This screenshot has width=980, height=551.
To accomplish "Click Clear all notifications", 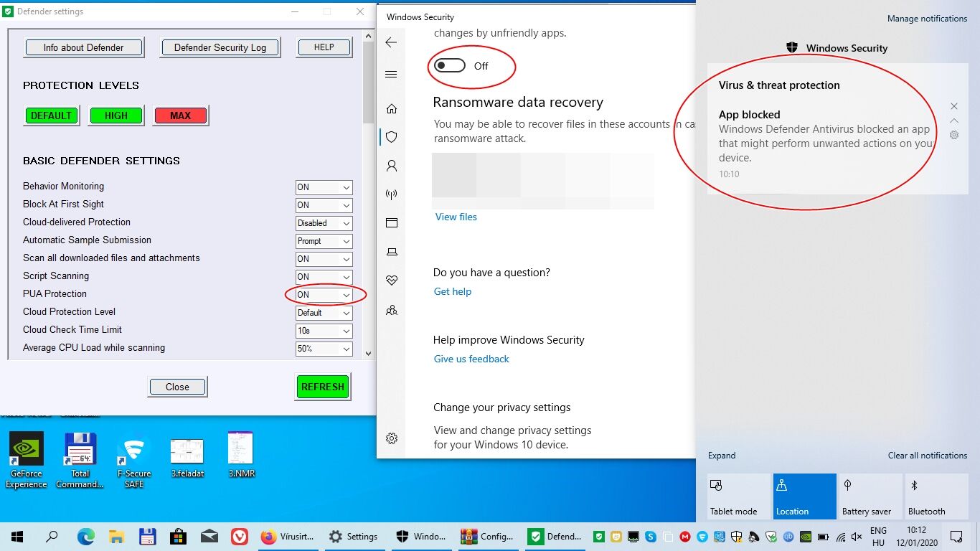I will point(928,456).
